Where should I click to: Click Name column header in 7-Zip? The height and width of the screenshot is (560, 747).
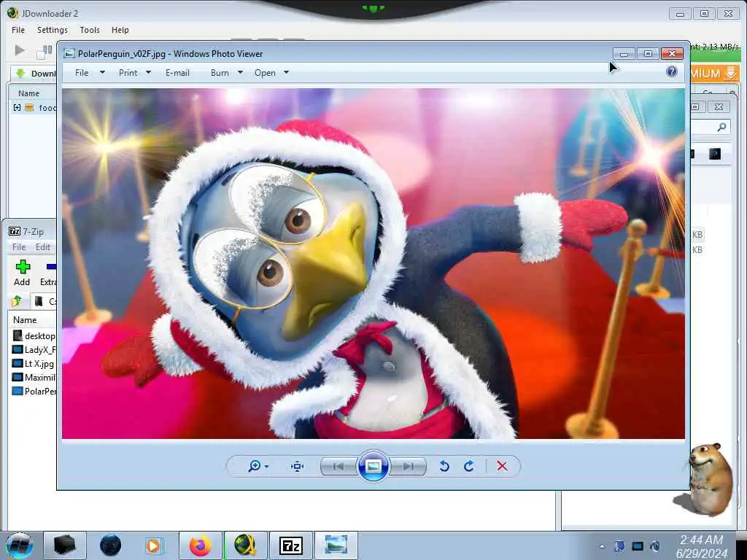point(25,320)
